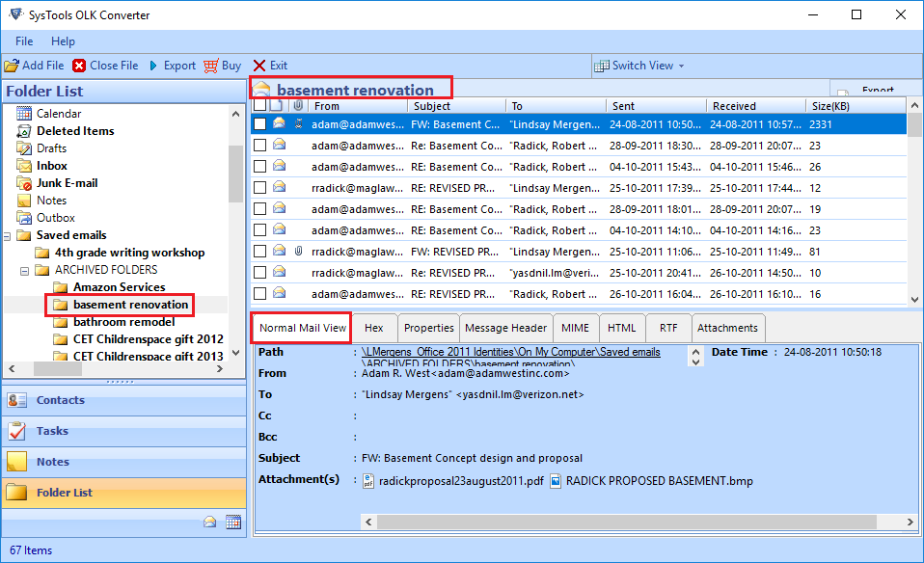Switch to the RTF tab
Image resolution: width=924 pixels, height=563 pixels.
pyautogui.click(x=668, y=328)
